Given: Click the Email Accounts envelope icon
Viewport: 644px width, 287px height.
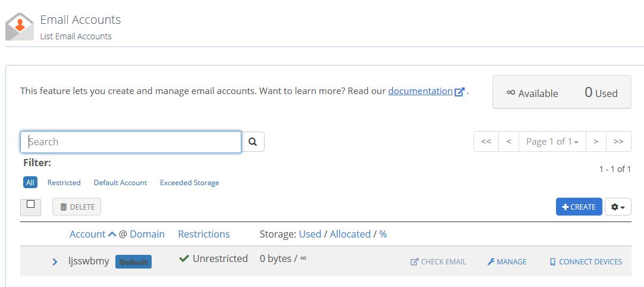Looking at the screenshot, I should pos(20,26).
